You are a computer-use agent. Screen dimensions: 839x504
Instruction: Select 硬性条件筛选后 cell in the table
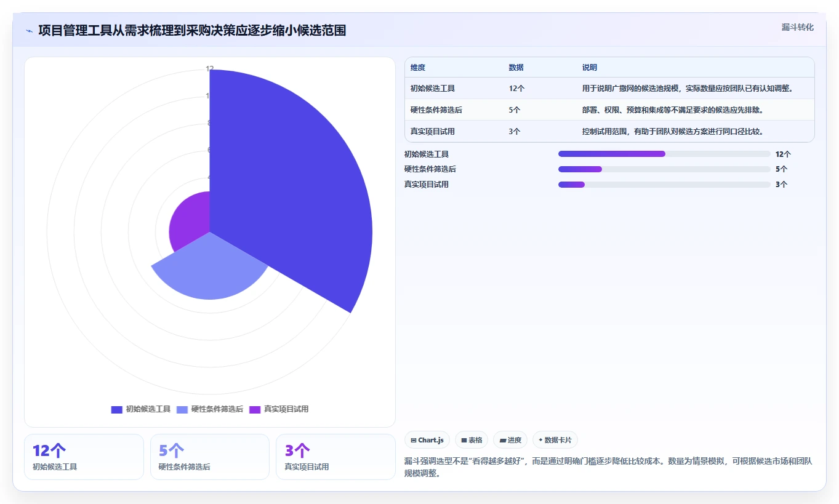point(436,110)
